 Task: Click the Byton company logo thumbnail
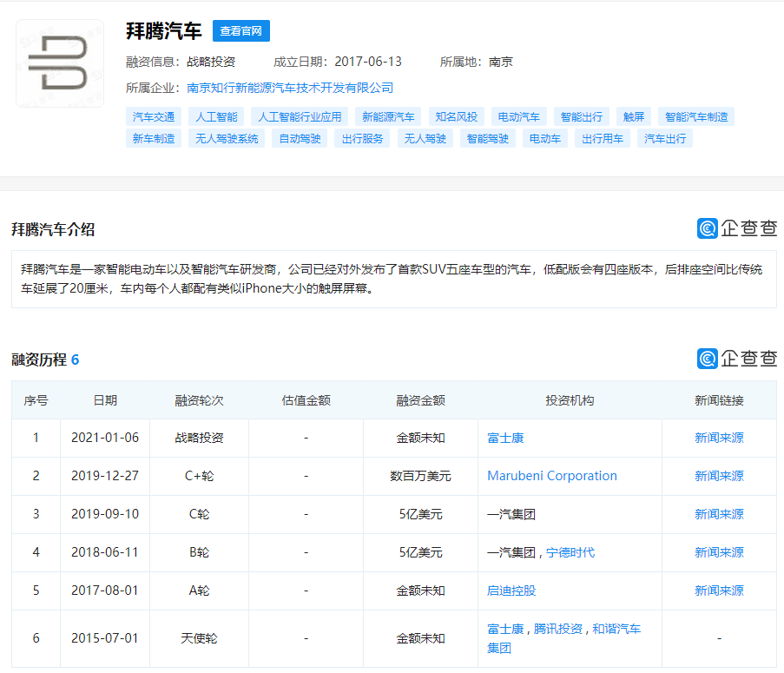[x=60, y=63]
